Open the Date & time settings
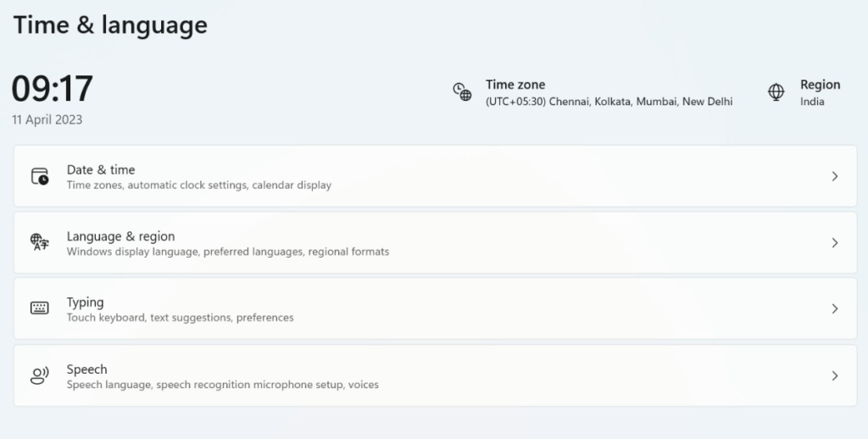Screen dimensions: 868x439 point(101,169)
